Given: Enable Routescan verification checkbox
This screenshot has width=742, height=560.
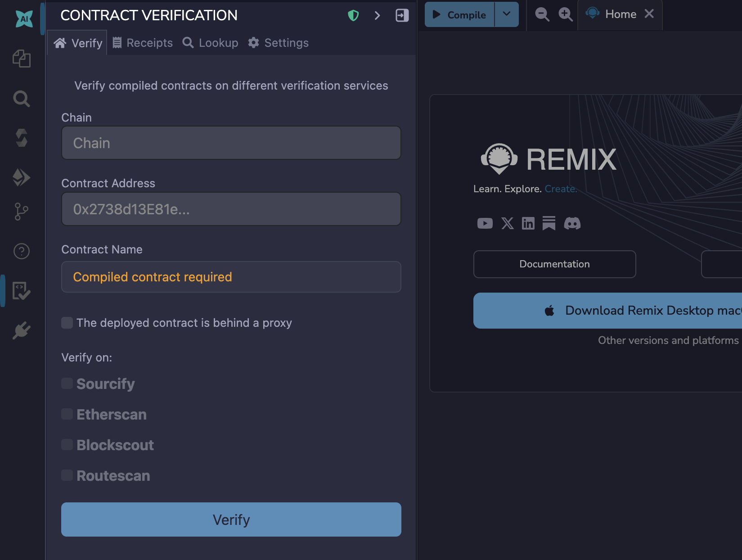Looking at the screenshot, I should 67,475.
